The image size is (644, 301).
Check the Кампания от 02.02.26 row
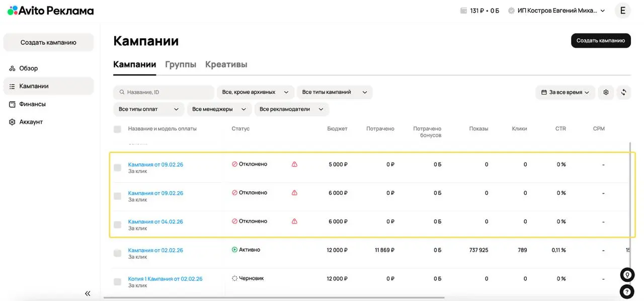(117, 253)
